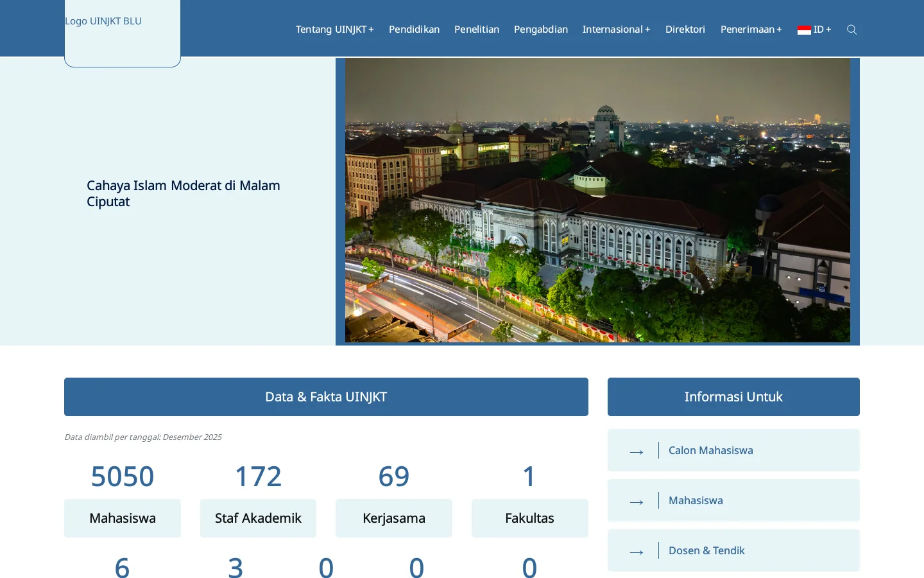This screenshot has height=578, width=924.
Task: Click the 172 staff number
Action: pos(258,477)
